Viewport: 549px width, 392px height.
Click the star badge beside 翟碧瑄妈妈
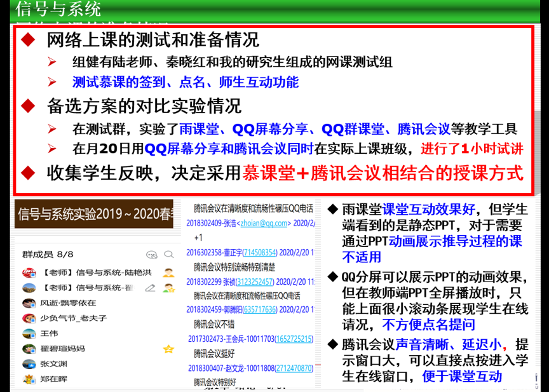coord(167,348)
